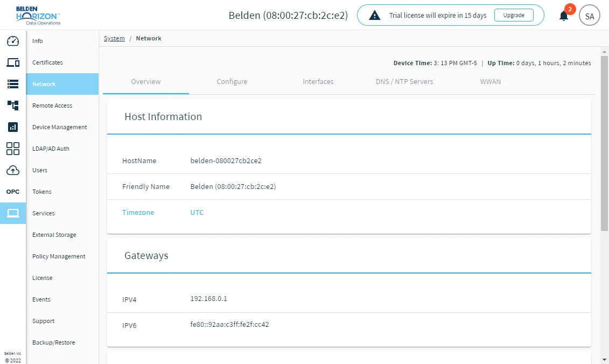Click the Device Time readout
The width and height of the screenshot is (609, 364).
tap(435, 63)
